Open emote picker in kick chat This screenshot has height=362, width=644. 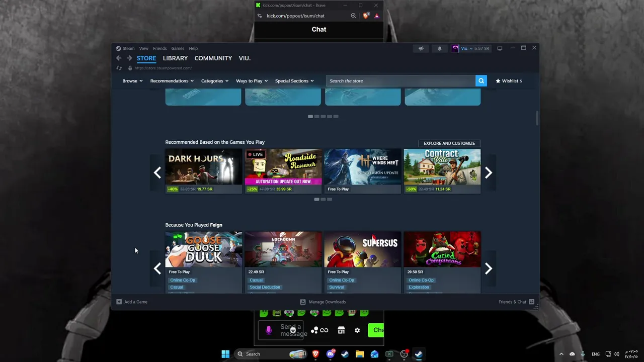pos(293,330)
